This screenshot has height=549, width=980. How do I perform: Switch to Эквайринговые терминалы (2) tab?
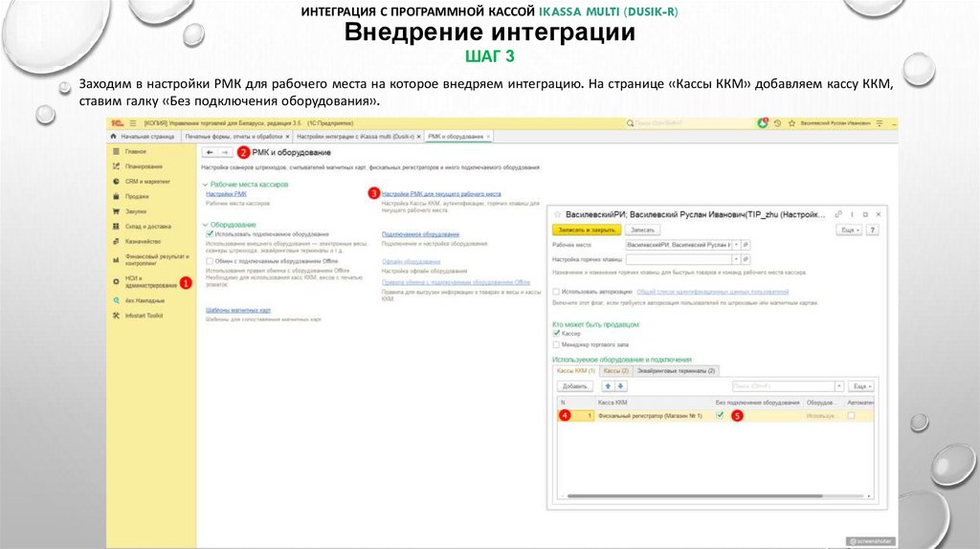[x=676, y=371]
